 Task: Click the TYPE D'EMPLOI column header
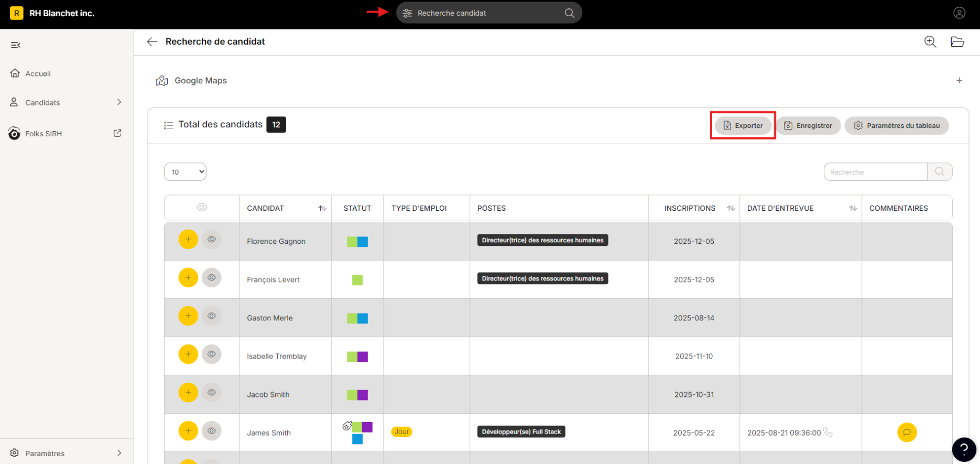419,208
